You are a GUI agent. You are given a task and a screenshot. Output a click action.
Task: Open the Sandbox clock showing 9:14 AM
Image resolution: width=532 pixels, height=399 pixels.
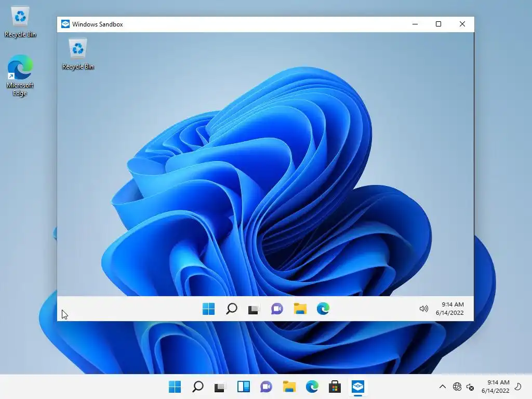click(x=450, y=309)
